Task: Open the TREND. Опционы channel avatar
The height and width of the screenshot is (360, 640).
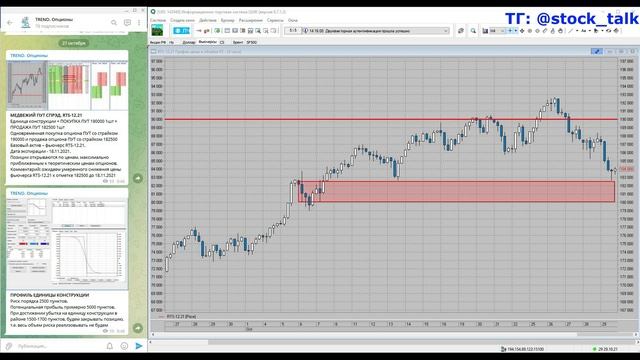Action: coord(26,22)
